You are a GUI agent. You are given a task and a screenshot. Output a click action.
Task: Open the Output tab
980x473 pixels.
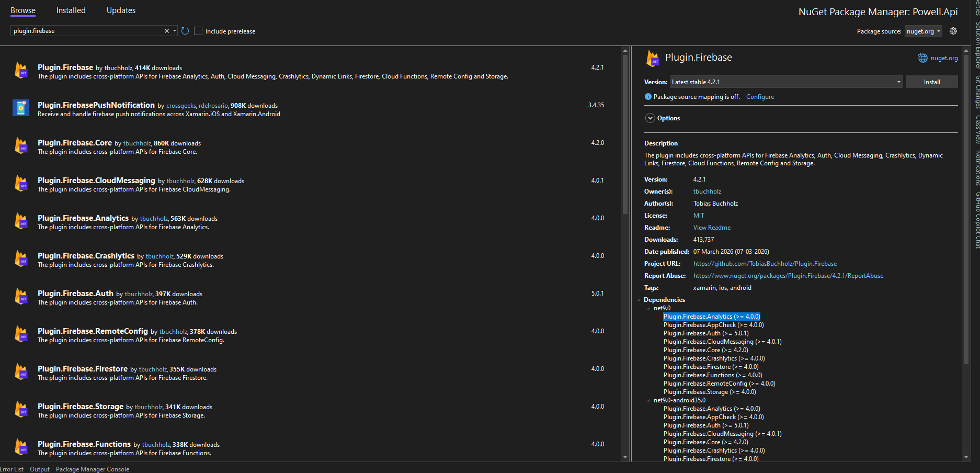tap(40, 469)
